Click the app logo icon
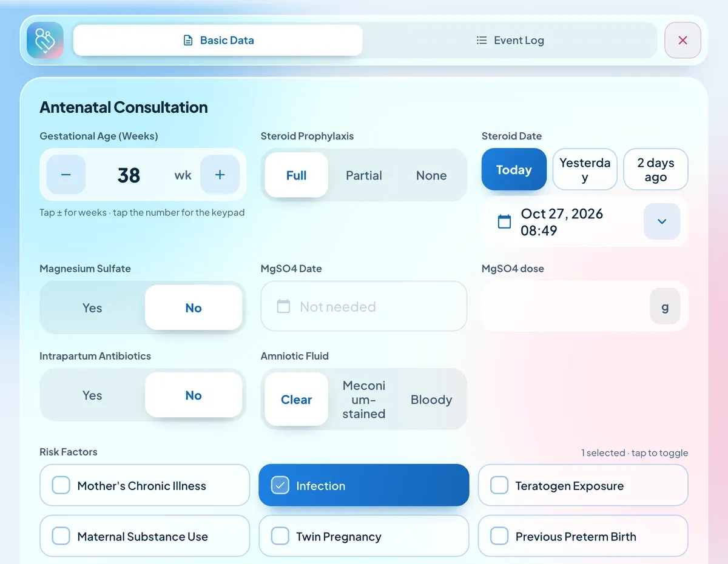 click(x=45, y=41)
